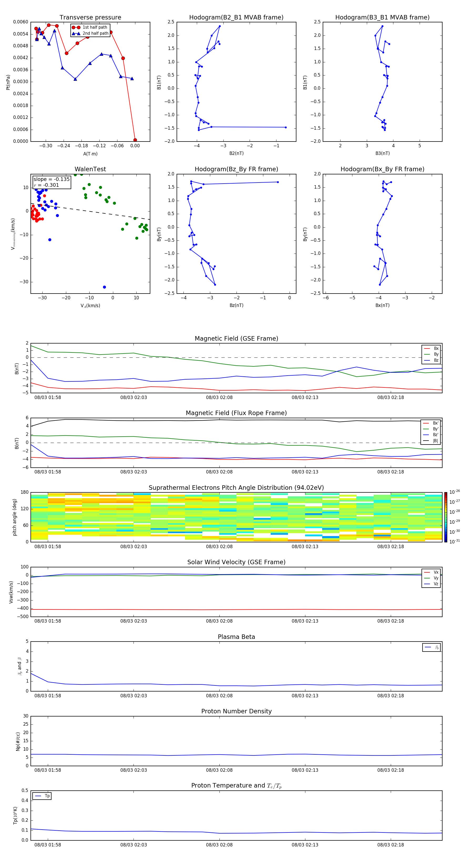
Task: Click the 'slope = -0.135' annotation
Action: tap(52, 179)
